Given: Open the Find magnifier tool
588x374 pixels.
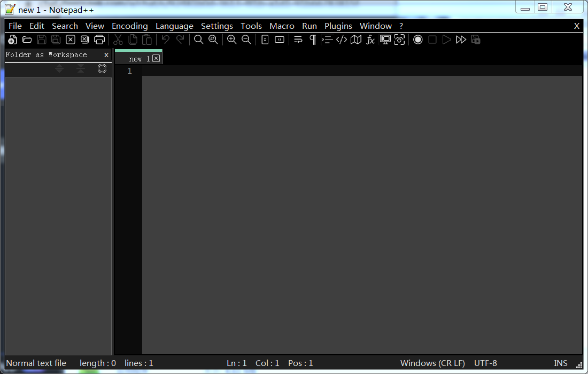Looking at the screenshot, I should pyautogui.click(x=198, y=40).
